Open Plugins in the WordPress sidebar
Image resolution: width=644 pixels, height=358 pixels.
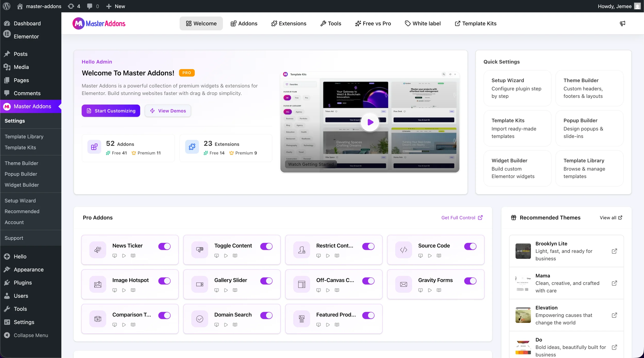[x=31, y=283]
